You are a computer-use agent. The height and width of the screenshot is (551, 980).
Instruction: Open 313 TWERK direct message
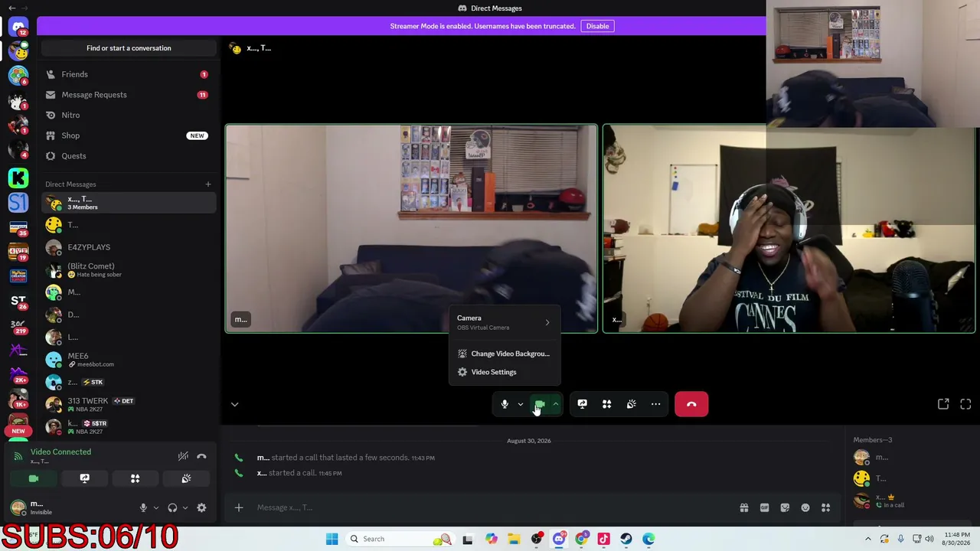click(129, 404)
